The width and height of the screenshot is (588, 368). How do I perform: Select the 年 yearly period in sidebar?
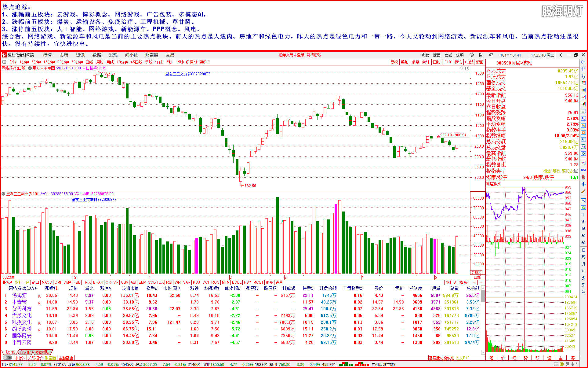[x=583, y=292]
